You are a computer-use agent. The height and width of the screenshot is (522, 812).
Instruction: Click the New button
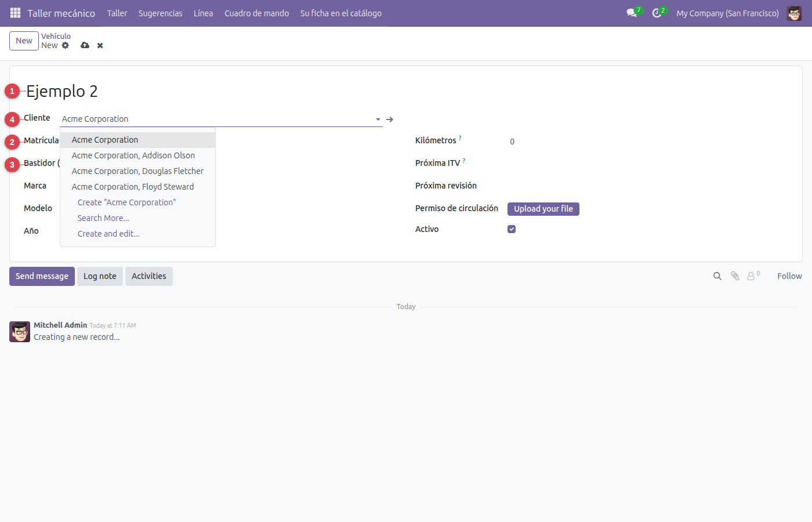pos(24,41)
